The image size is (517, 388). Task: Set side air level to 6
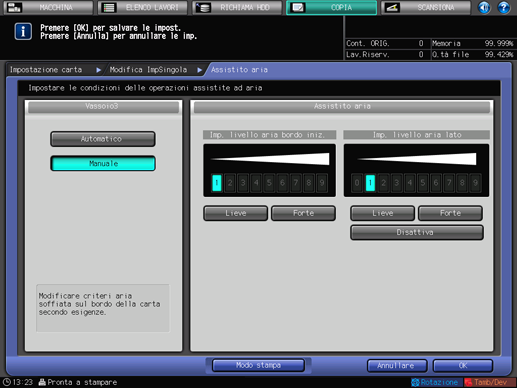(x=436, y=183)
